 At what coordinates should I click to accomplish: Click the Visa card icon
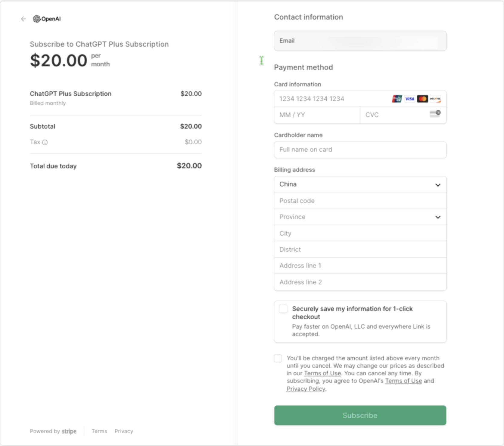tap(409, 99)
